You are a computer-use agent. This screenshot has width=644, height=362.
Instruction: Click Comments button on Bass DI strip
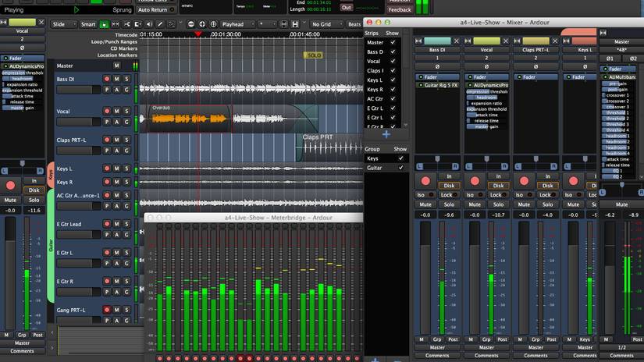437,355
